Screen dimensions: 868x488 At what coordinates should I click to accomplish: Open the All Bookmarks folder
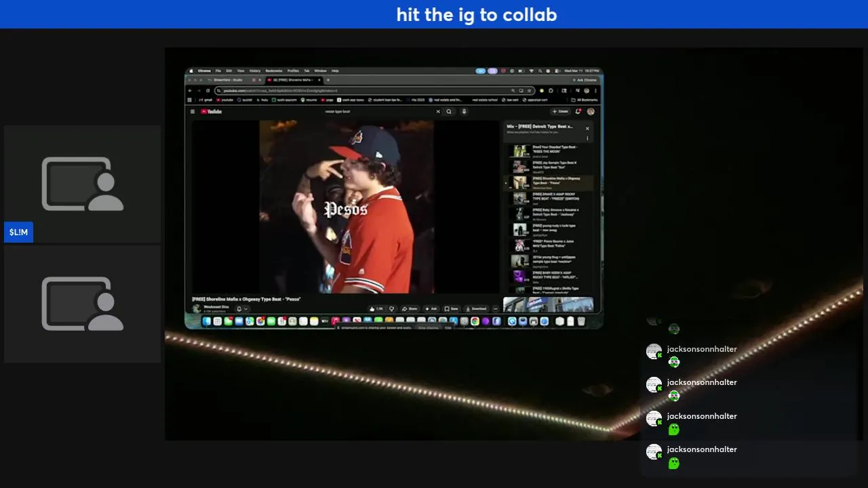[x=584, y=100]
